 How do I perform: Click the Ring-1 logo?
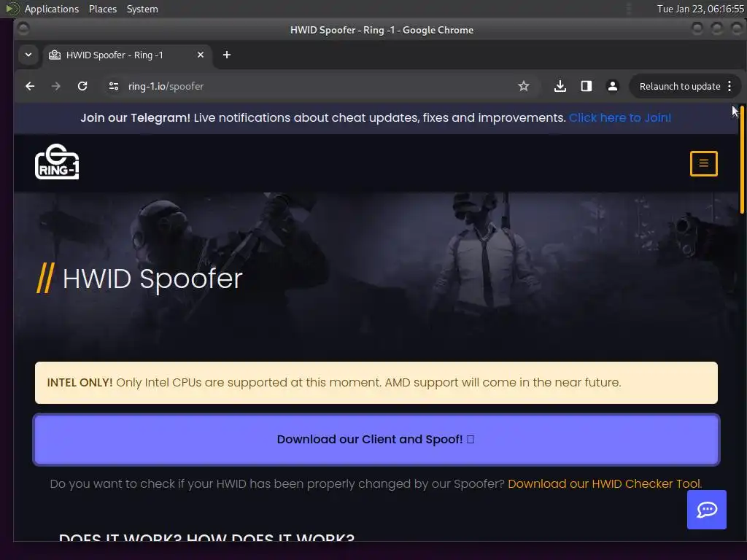click(57, 161)
